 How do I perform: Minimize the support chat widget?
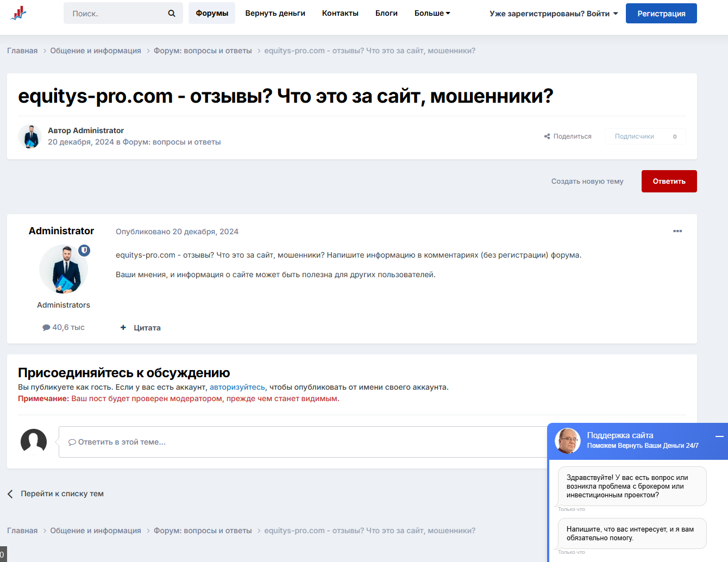(719, 436)
